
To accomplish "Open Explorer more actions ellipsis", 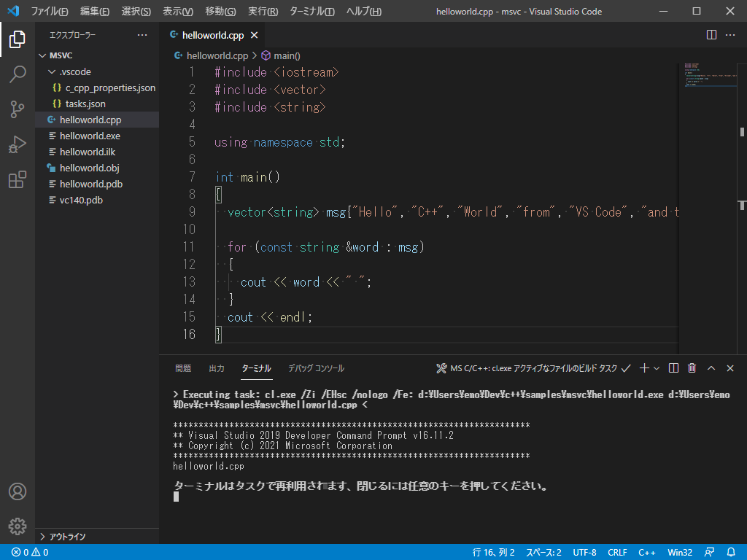I will (142, 35).
